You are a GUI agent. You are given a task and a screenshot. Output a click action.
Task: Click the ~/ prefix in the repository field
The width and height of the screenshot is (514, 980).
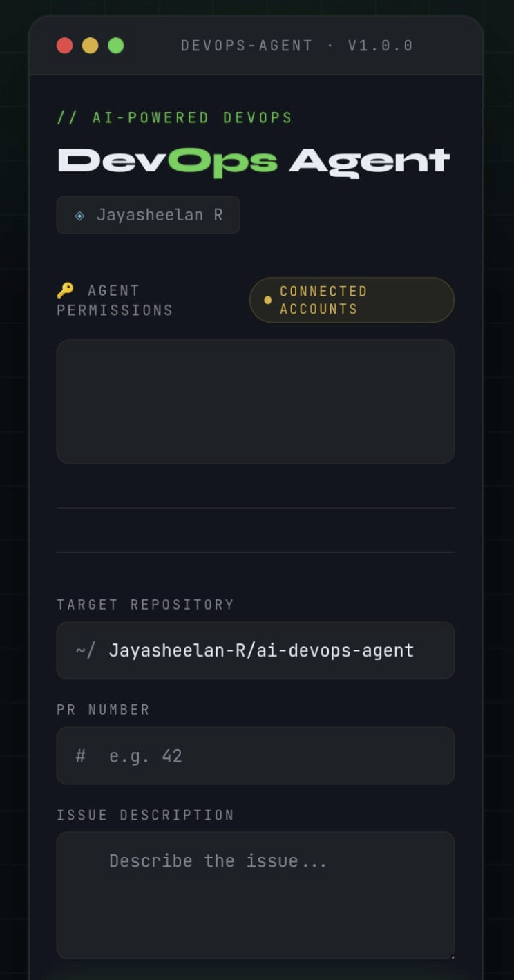click(85, 650)
